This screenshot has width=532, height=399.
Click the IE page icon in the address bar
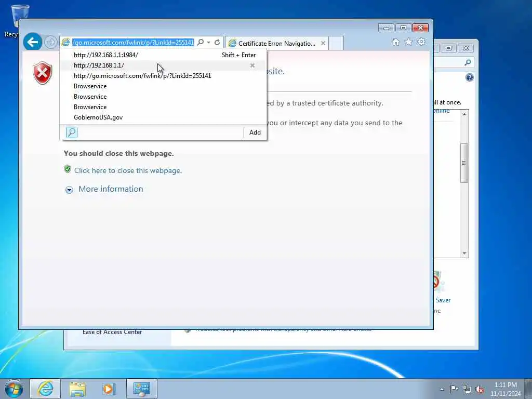point(65,43)
